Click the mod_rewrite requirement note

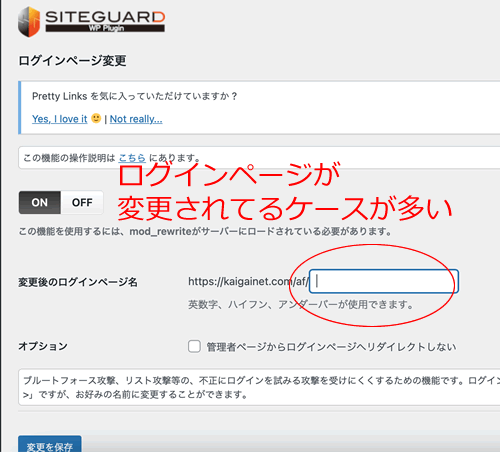(205, 231)
